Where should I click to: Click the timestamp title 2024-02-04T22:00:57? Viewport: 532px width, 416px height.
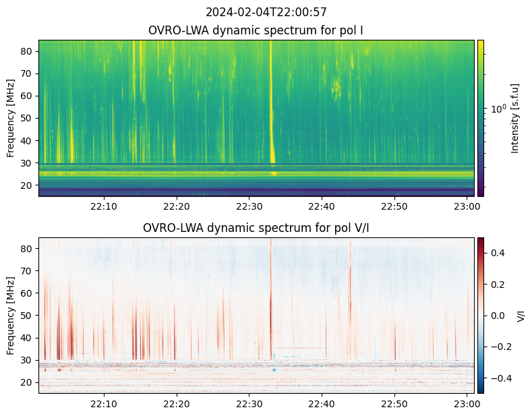(266, 12)
